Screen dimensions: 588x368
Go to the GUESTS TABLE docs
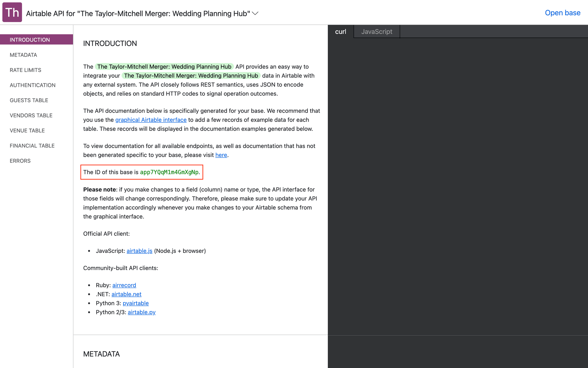coord(29,100)
